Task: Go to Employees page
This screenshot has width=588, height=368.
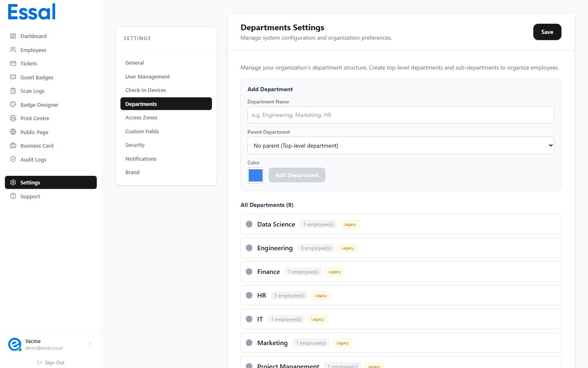Action: pyautogui.click(x=51, y=50)
